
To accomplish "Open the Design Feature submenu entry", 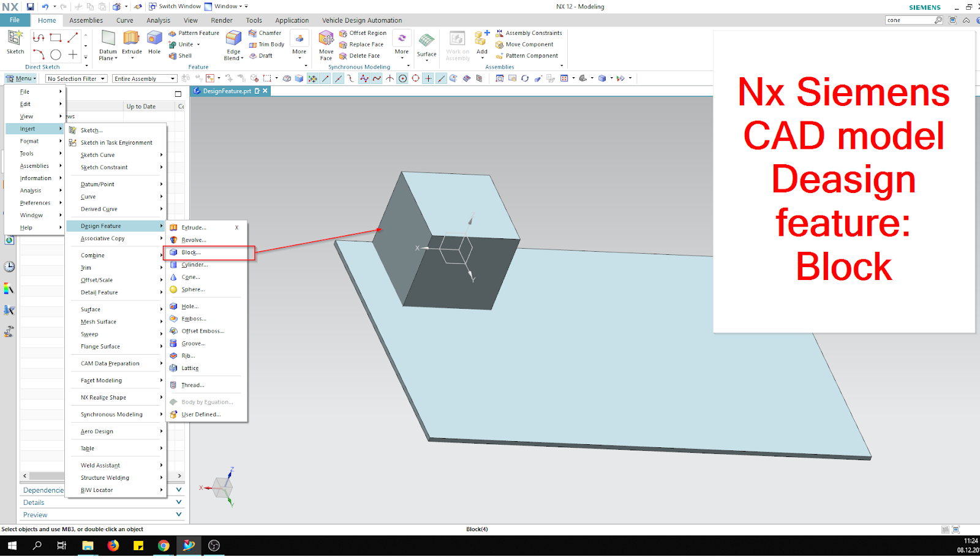I will pos(116,226).
